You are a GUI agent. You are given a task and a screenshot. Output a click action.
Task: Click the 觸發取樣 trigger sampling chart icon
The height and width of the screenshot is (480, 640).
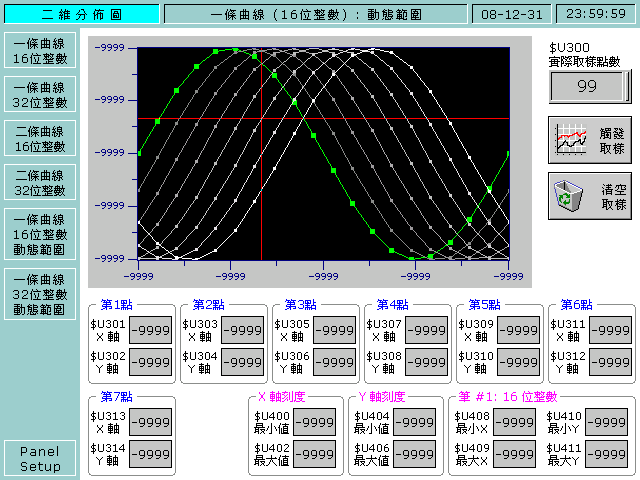[x=572, y=140]
